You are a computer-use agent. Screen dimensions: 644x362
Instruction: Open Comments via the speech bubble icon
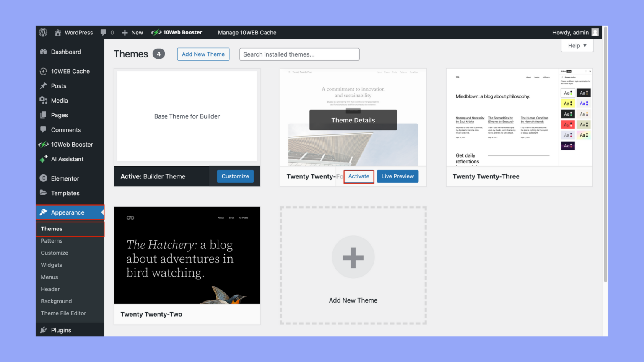point(44,130)
